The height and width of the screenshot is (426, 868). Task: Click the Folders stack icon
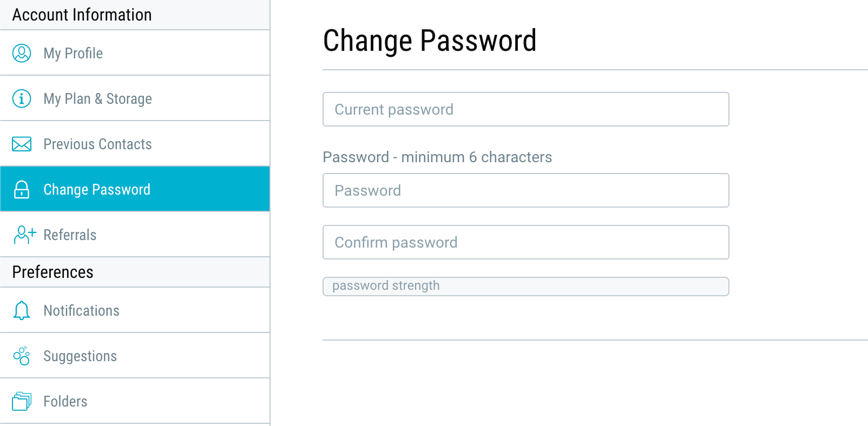(22, 401)
